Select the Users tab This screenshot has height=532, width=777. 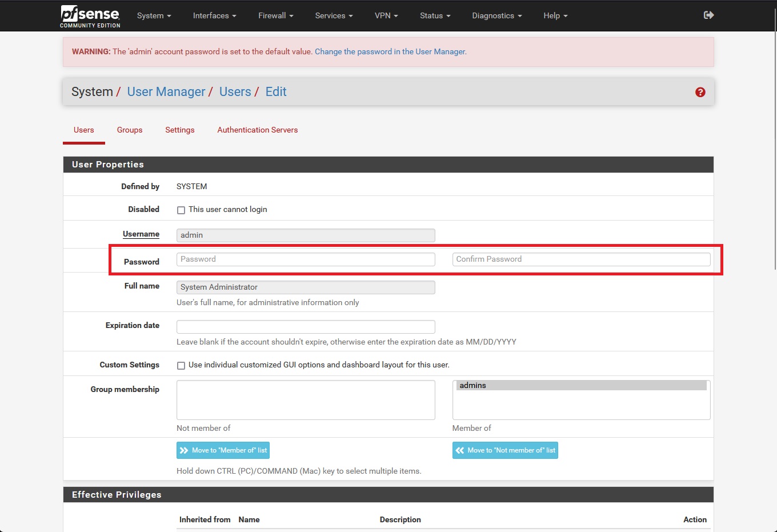pos(84,130)
